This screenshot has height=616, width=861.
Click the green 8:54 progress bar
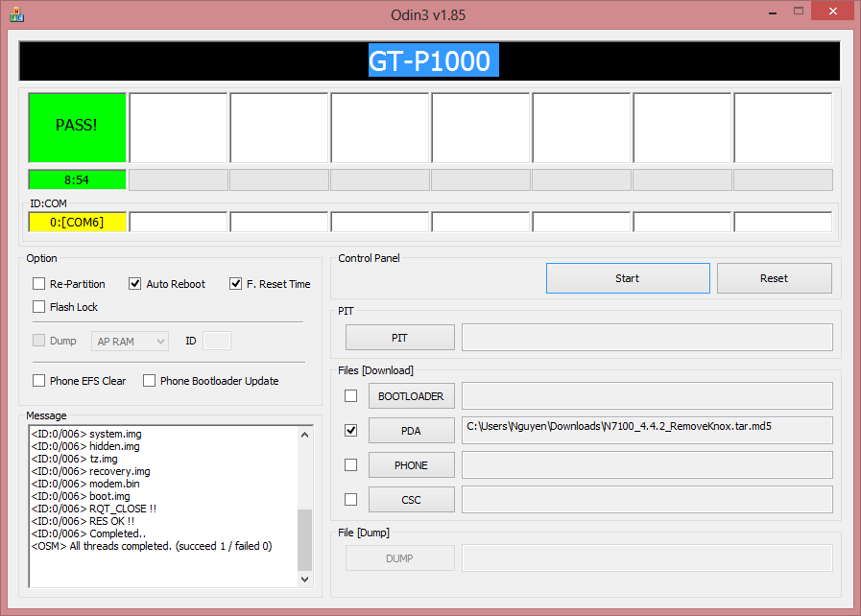[x=78, y=179]
